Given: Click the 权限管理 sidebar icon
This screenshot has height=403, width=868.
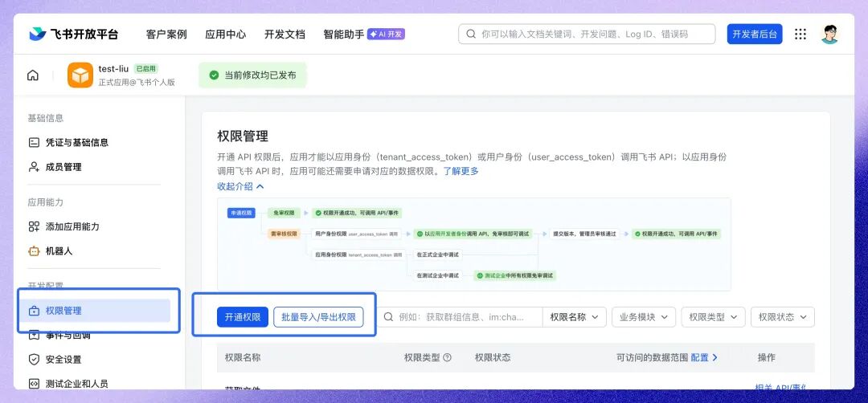Looking at the screenshot, I should [34, 311].
